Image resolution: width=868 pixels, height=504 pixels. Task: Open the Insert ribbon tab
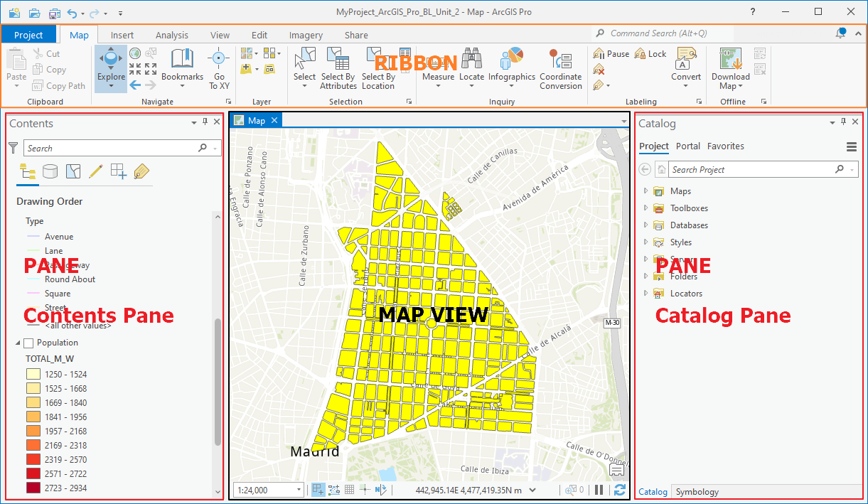tap(122, 35)
